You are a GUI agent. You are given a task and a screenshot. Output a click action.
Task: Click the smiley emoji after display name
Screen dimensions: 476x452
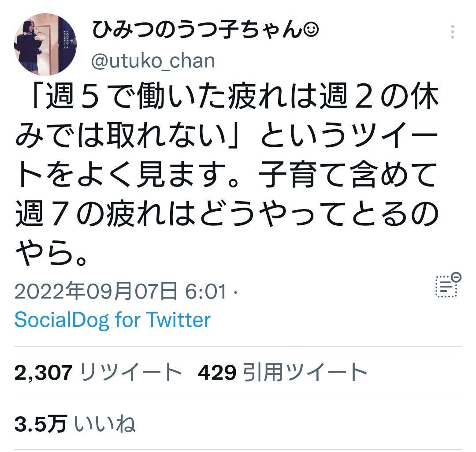311,30
